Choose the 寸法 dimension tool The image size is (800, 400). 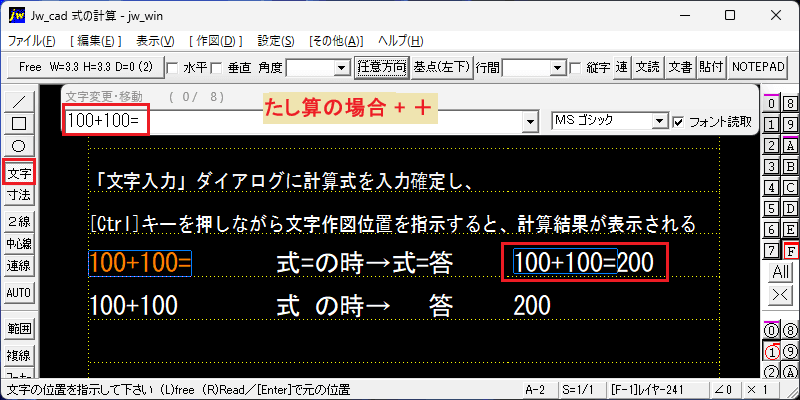pyautogui.click(x=19, y=194)
